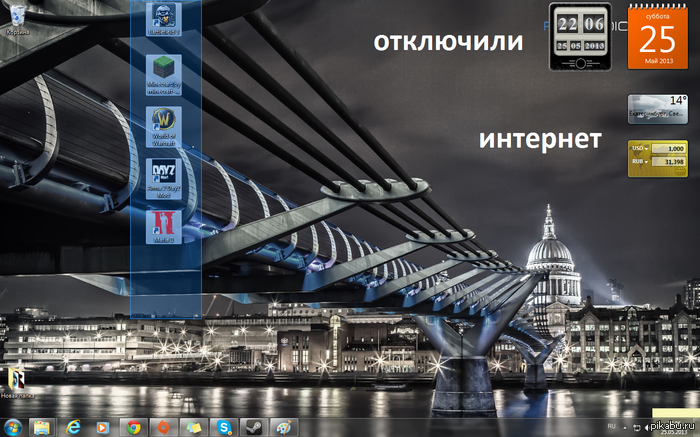
Task: Open the World of Warcraft shortcut
Action: [163, 124]
